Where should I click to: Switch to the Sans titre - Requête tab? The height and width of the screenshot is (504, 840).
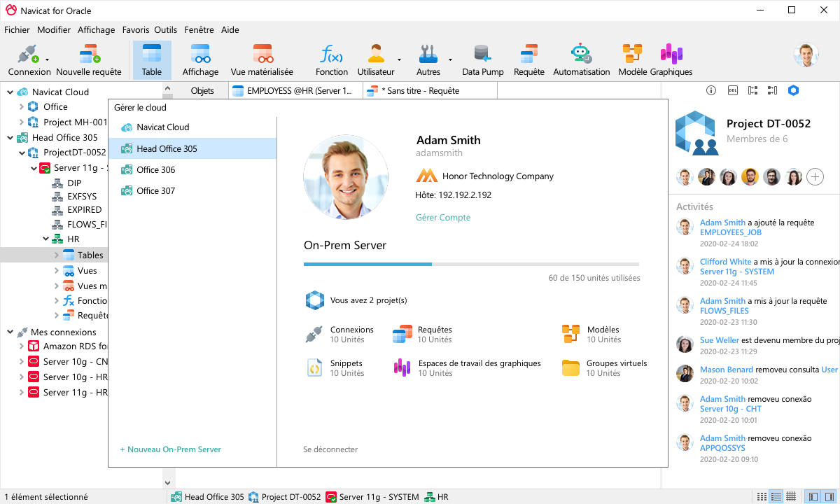(430, 91)
